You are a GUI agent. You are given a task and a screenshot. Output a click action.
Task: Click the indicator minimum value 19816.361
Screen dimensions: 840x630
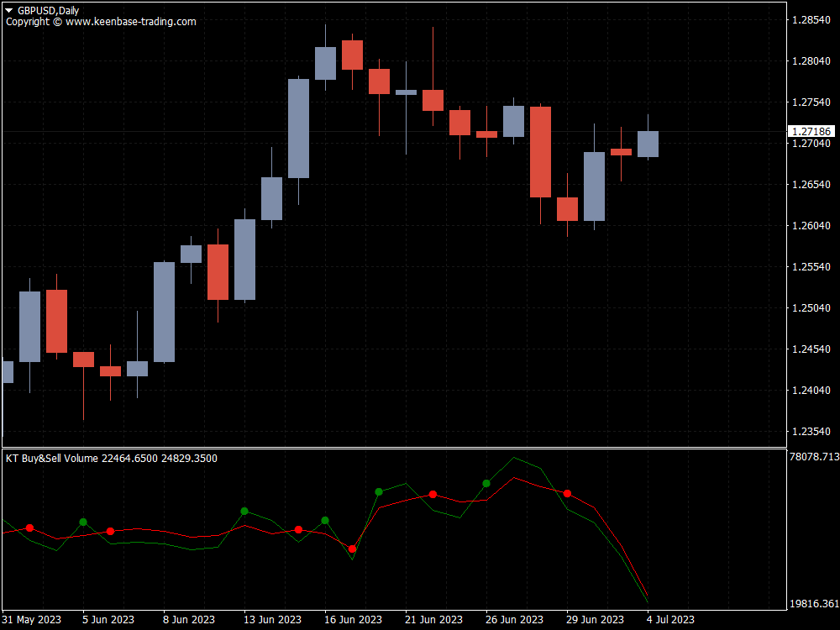(x=811, y=602)
